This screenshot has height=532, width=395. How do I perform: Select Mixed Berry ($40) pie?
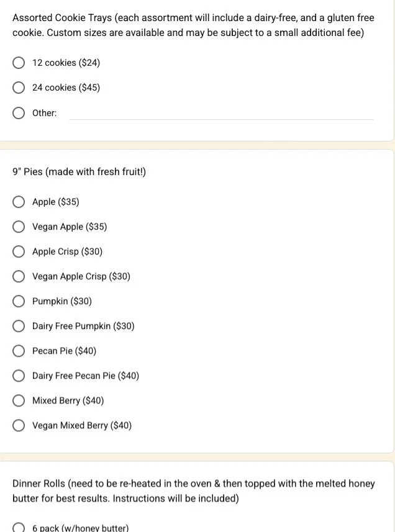point(19,400)
